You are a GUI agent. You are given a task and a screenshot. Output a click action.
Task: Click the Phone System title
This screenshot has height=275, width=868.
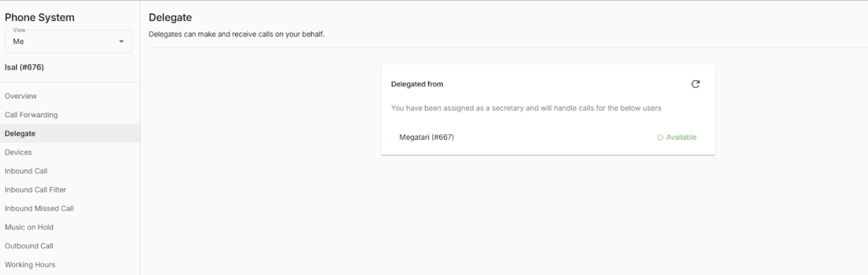pos(40,18)
